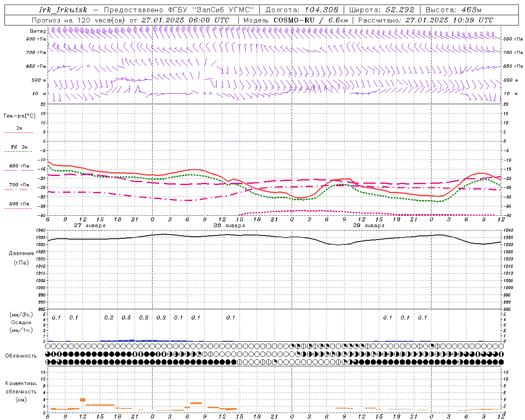
Task: Click the '0.2' precipitation amount value
Action: pos(109,317)
